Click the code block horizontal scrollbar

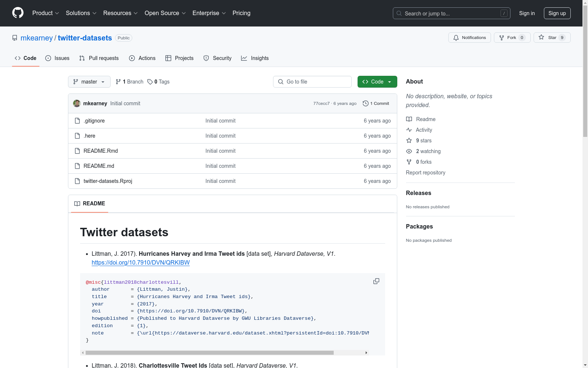coord(209,353)
